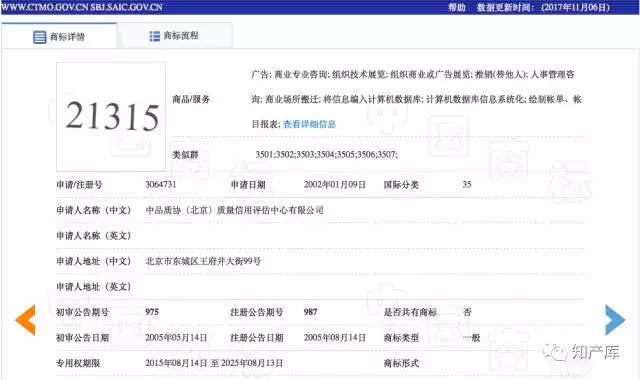Click the 商标流程 tab list icon
The width and height of the screenshot is (640, 380).
(155, 36)
